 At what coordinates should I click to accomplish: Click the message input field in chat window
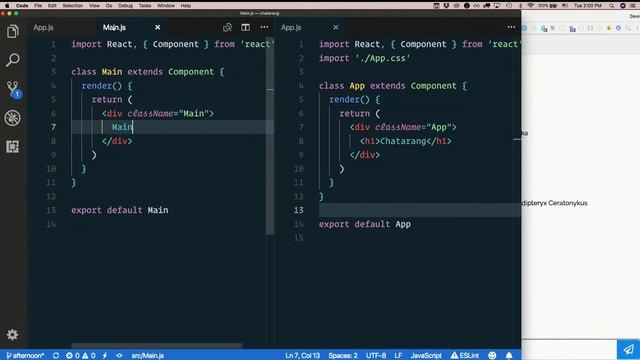click(x=569, y=349)
